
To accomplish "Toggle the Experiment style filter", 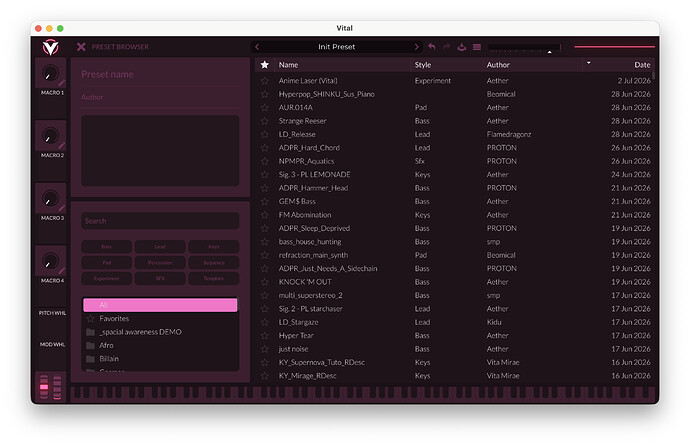I will (106, 279).
